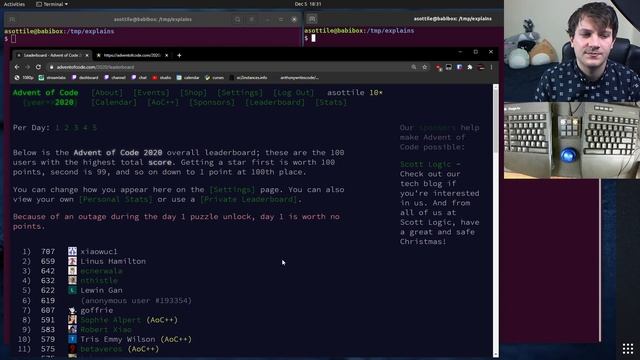This screenshot has width=640, height=360.
Task: Click the Linus Hamilton avatar icon
Action: pos(72,261)
